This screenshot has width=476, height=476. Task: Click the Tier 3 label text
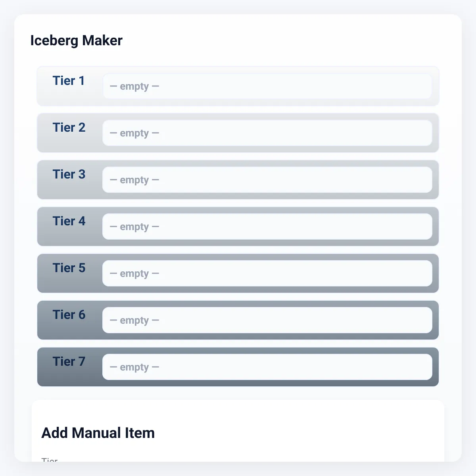tap(69, 175)
